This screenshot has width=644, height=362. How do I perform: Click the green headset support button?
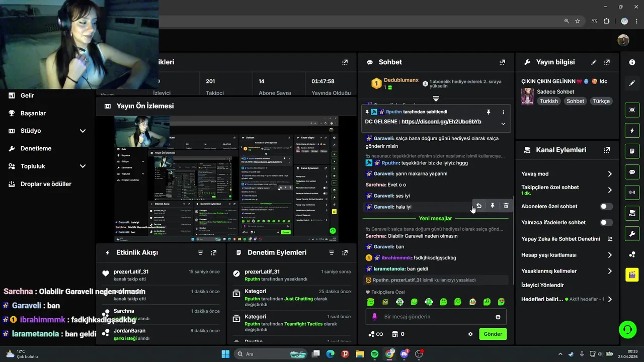point(627,330)
